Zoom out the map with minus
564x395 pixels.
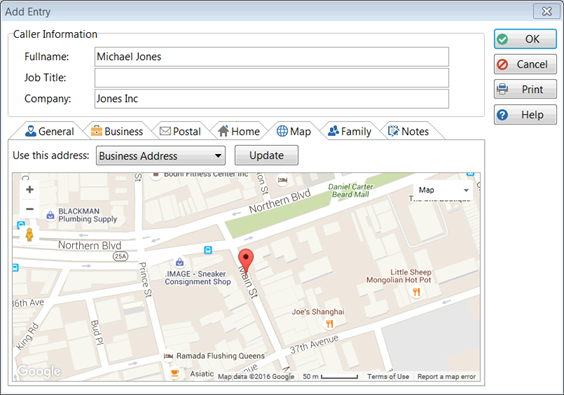point(30,209)
